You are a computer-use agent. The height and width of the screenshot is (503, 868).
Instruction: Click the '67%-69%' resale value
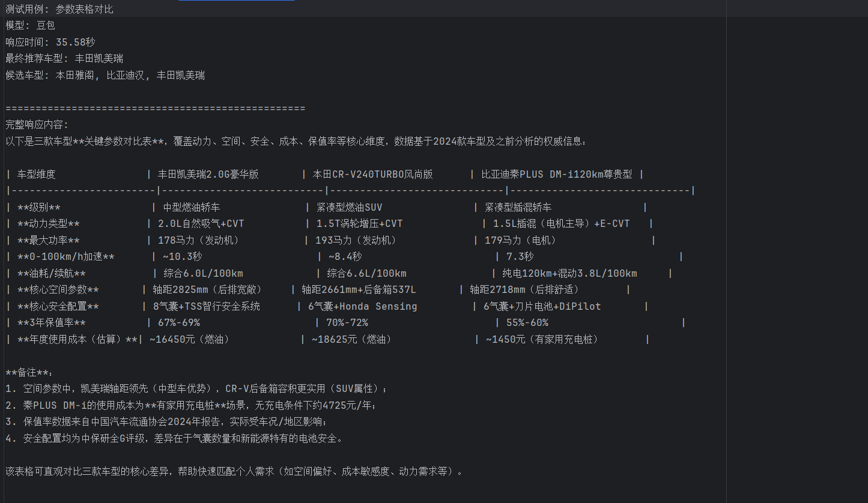tap(179, 322)
